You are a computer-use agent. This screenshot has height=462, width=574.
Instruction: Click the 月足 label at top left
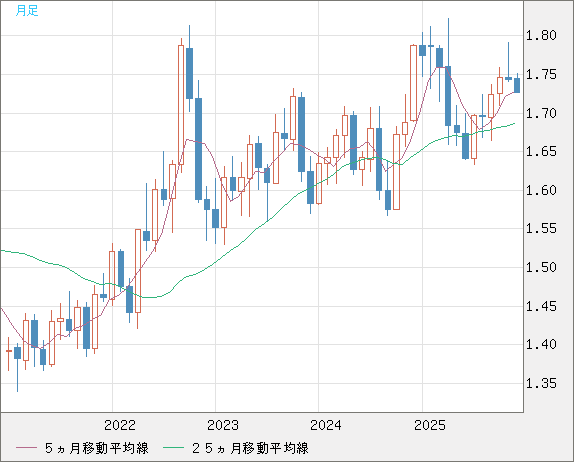tap(27, 11)
